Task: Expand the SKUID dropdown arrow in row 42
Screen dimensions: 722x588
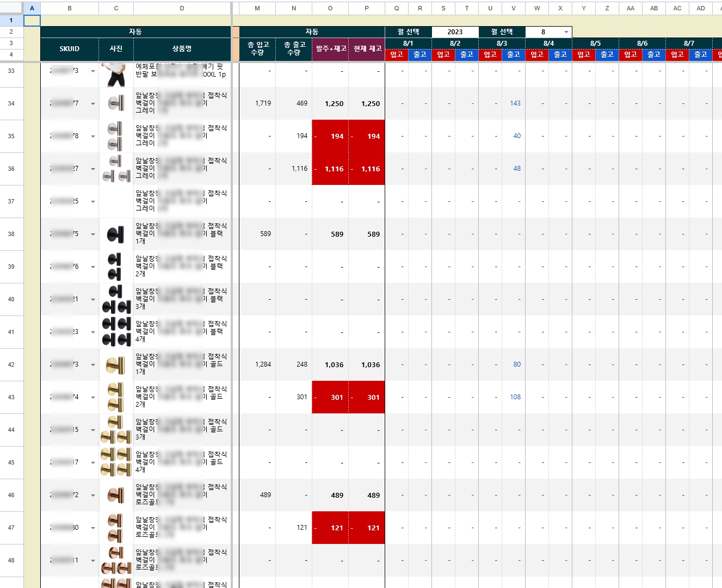Action: [92, 365]
